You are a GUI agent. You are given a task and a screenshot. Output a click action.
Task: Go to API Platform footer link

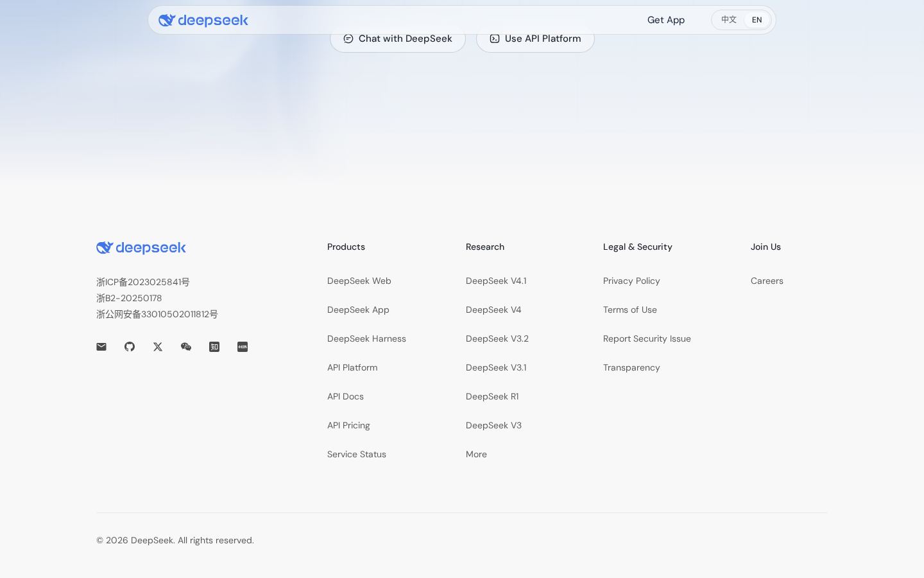click(352, 367)
